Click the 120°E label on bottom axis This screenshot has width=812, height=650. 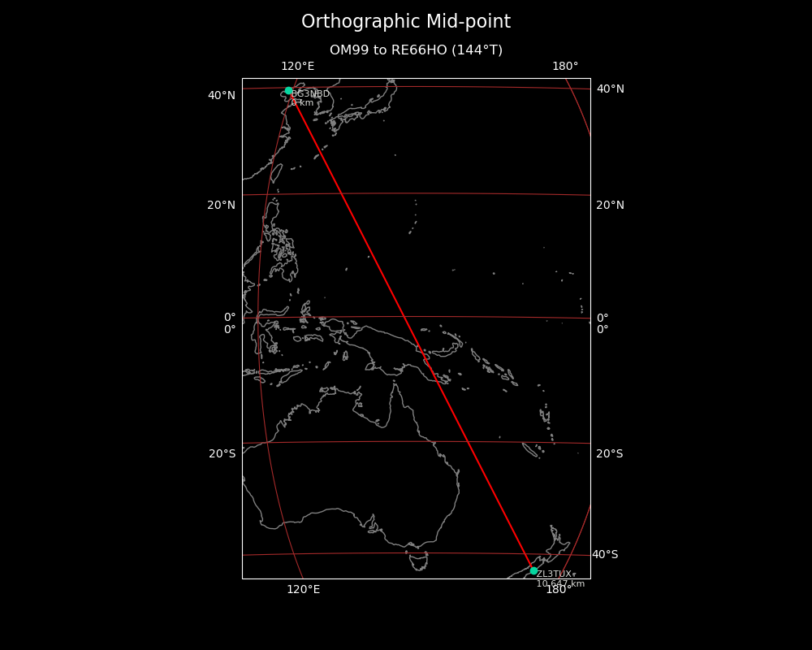coord(303,590)
